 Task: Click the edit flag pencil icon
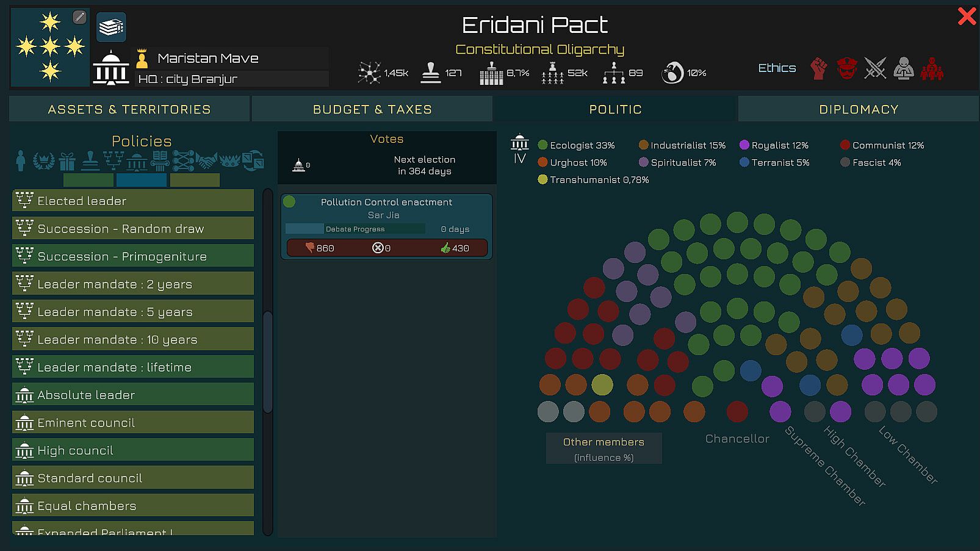(x=79, y=17)
